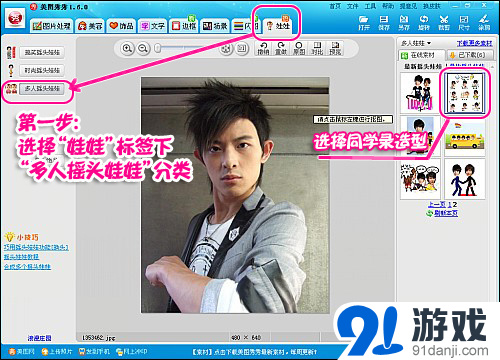Switch to the 饰品 tab
The image size is (500, 360).
pyautogui.click(x=121, y=26)
